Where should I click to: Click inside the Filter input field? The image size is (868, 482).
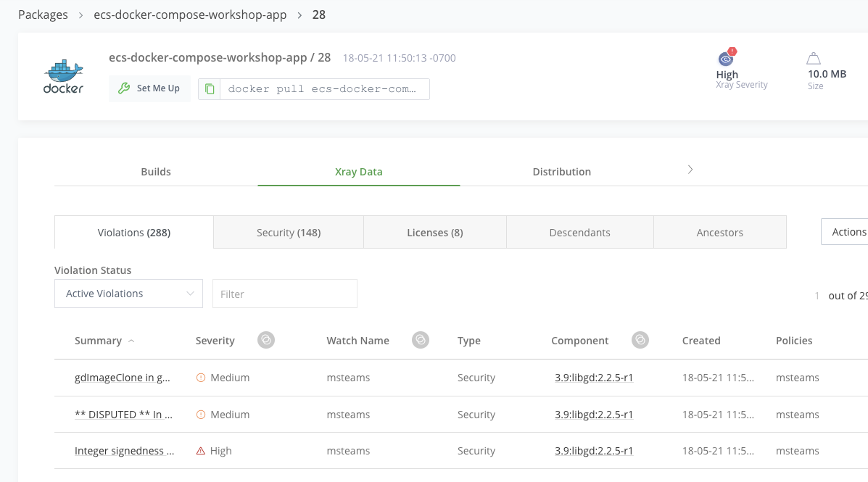click(284, 293)
